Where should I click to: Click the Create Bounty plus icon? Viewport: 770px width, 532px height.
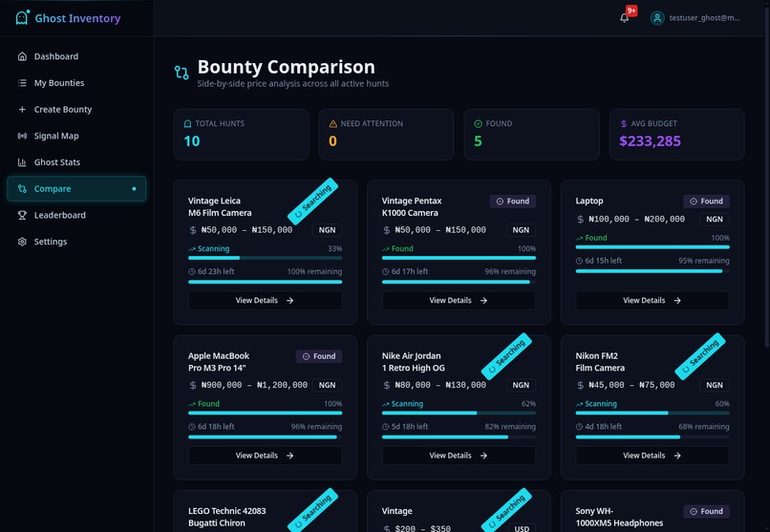pyautogui.click(x=22, y=110)
